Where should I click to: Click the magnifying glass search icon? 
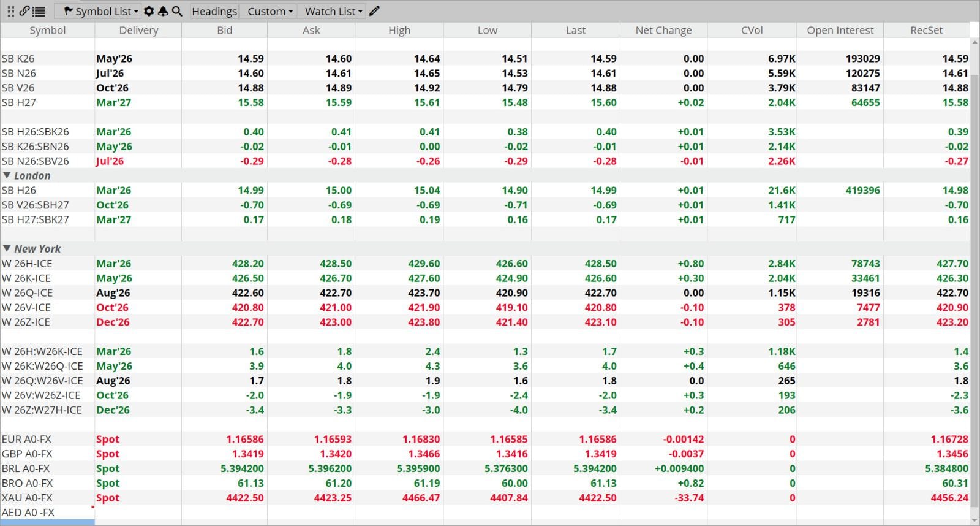coord(177,11)
